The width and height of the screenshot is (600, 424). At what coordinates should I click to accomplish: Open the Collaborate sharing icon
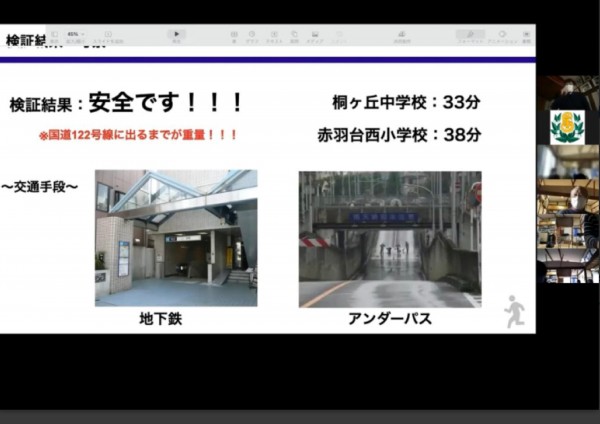click(402, 34)
